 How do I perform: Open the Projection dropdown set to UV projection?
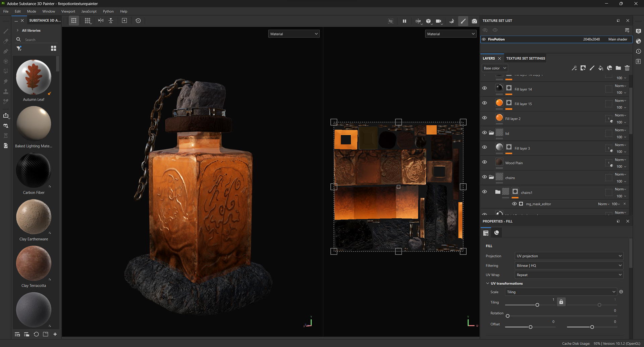pos(569,256)
